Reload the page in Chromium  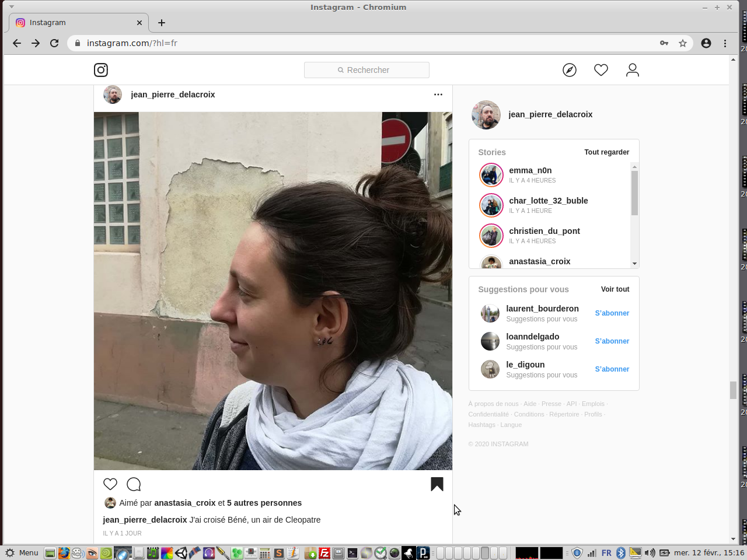(x=54, y=43)
